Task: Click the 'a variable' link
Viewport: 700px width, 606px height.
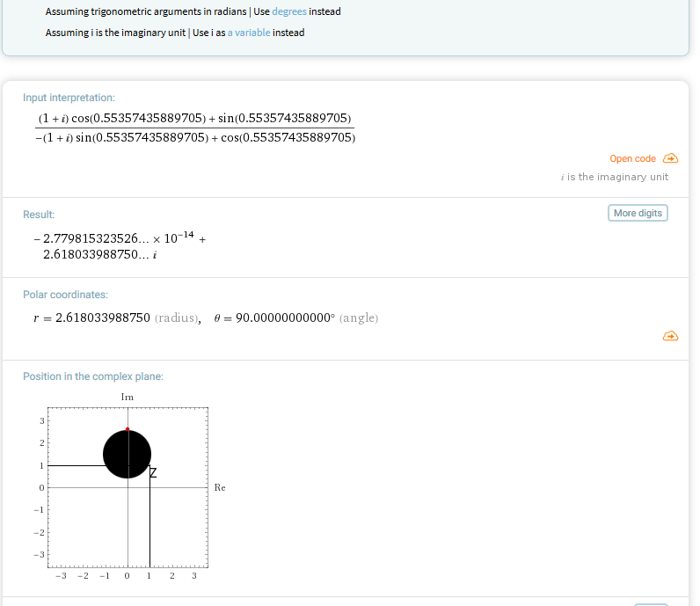Action: coord(249,33)
